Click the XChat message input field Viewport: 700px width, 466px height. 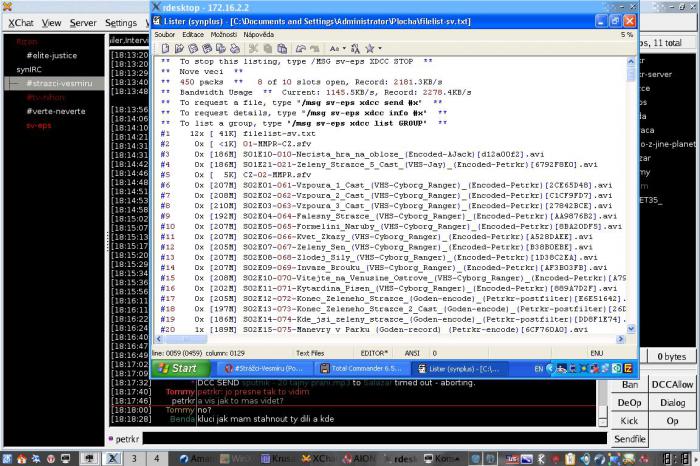[375, 439]
